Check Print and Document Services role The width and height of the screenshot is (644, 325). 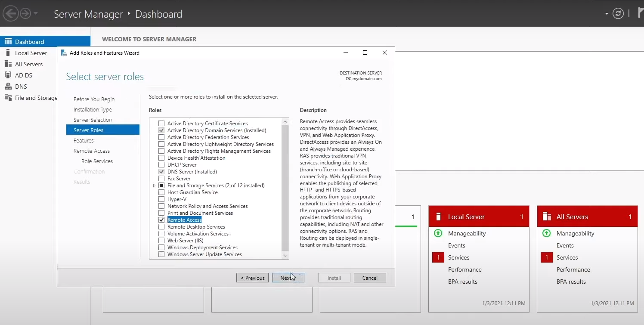point(161,213)
